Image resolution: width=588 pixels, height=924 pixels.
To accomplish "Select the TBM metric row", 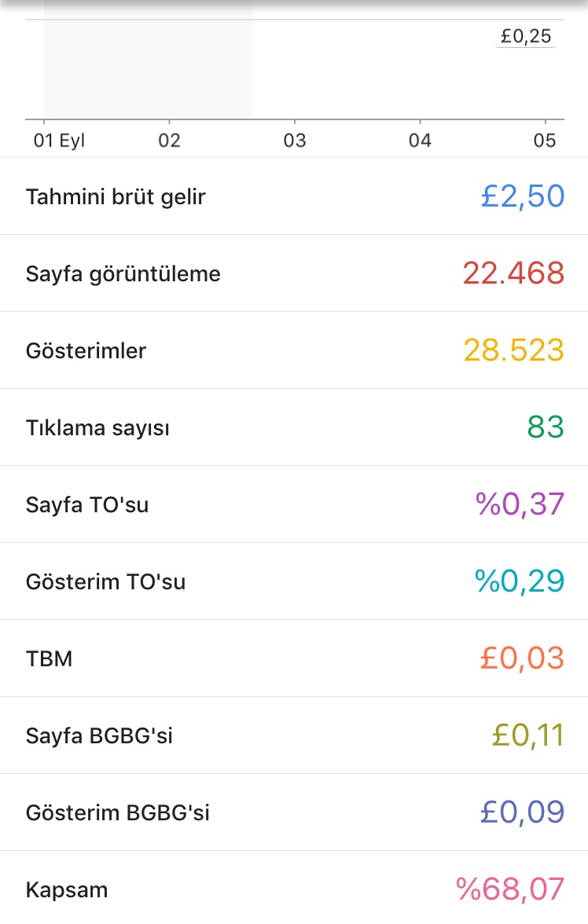I will coord(294,658).
